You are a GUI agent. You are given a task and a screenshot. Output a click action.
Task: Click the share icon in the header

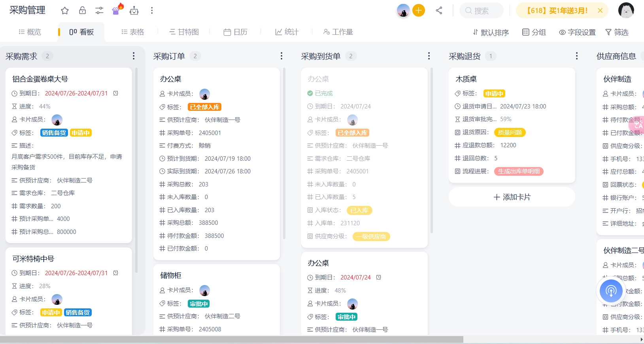[439, 10]
